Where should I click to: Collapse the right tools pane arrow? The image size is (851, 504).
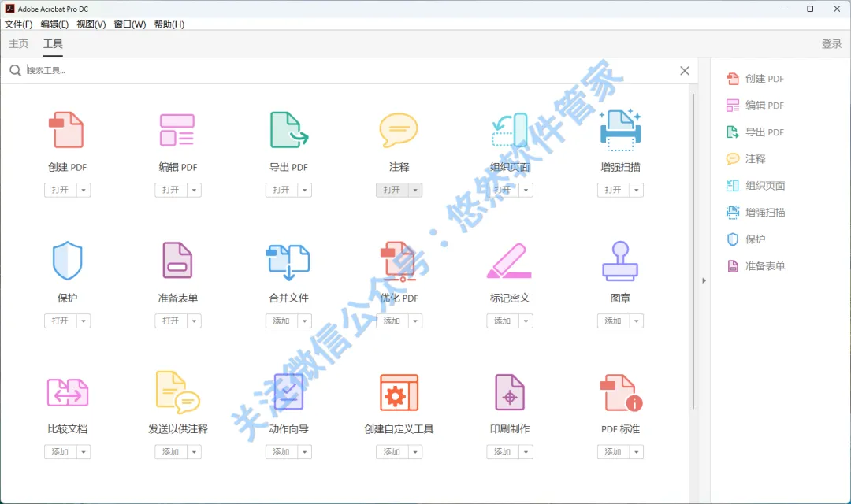click(x=704, y=280)
